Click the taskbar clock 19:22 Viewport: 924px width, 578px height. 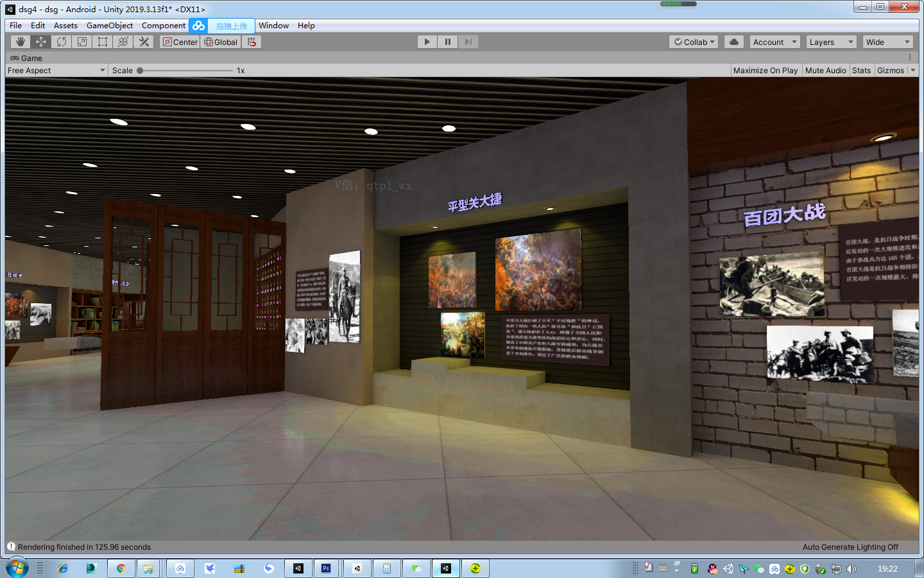pos(887,569)
